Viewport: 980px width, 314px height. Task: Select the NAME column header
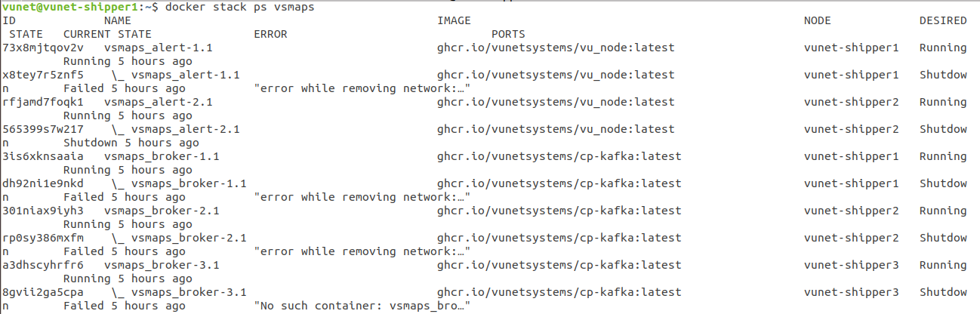(118, 20)
